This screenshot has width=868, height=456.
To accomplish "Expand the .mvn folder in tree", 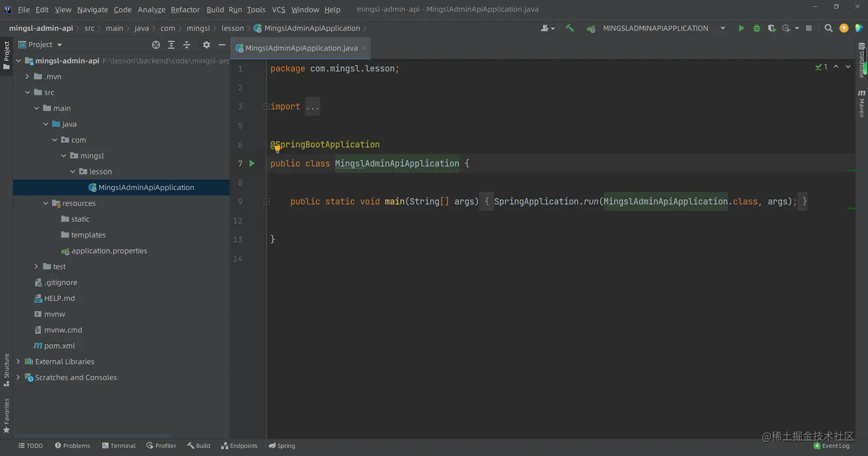I will click(x=27, y=76).
